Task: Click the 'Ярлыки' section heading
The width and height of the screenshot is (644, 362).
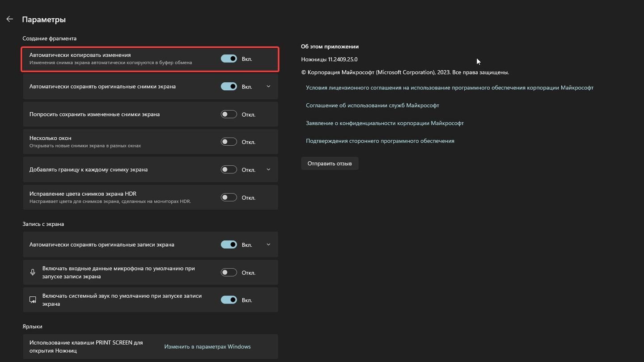Action: [32, 327]
